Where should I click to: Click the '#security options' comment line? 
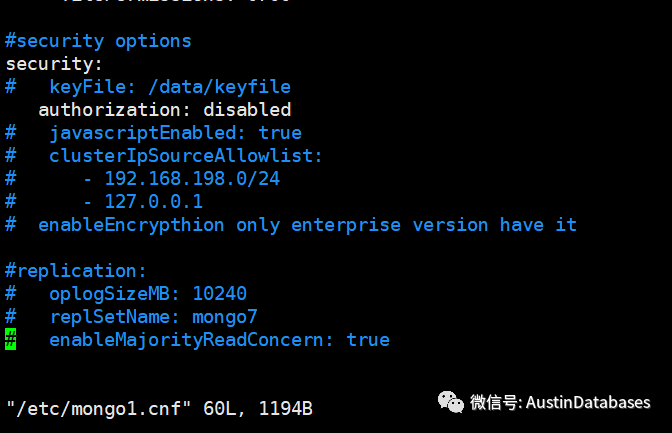(98, 41)
